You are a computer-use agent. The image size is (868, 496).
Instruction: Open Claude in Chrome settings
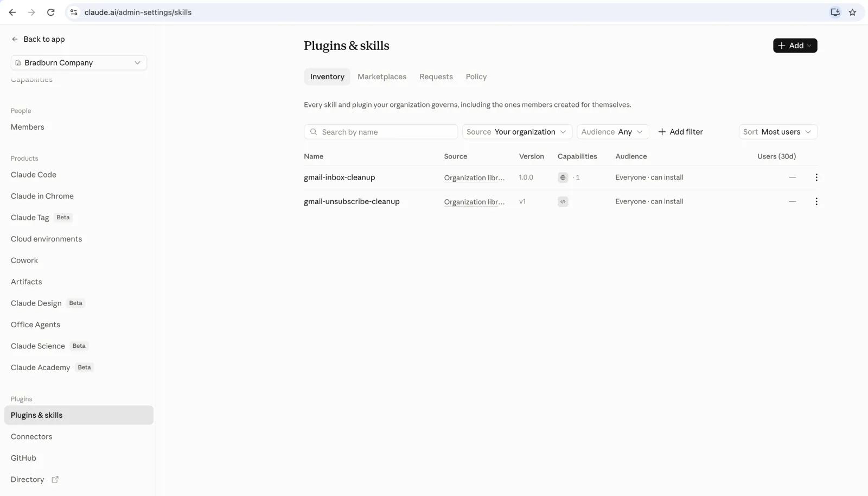point(42,196)
